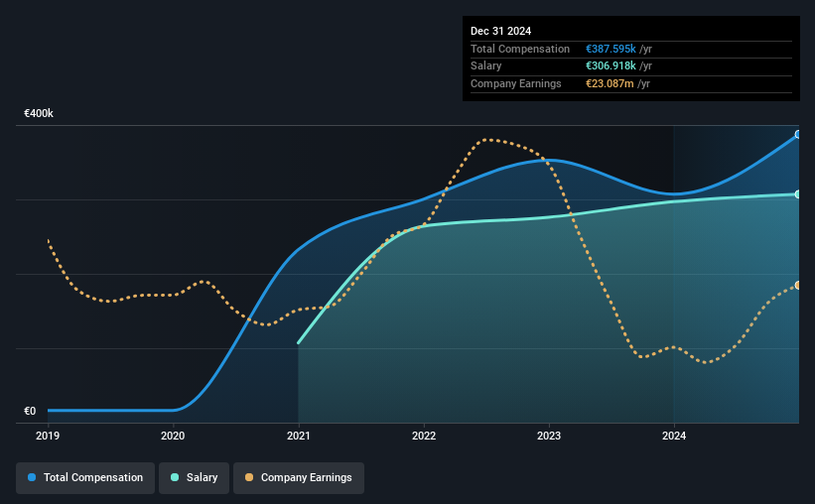
Task: Click the teal Salary legend dot
Action: 175,477
